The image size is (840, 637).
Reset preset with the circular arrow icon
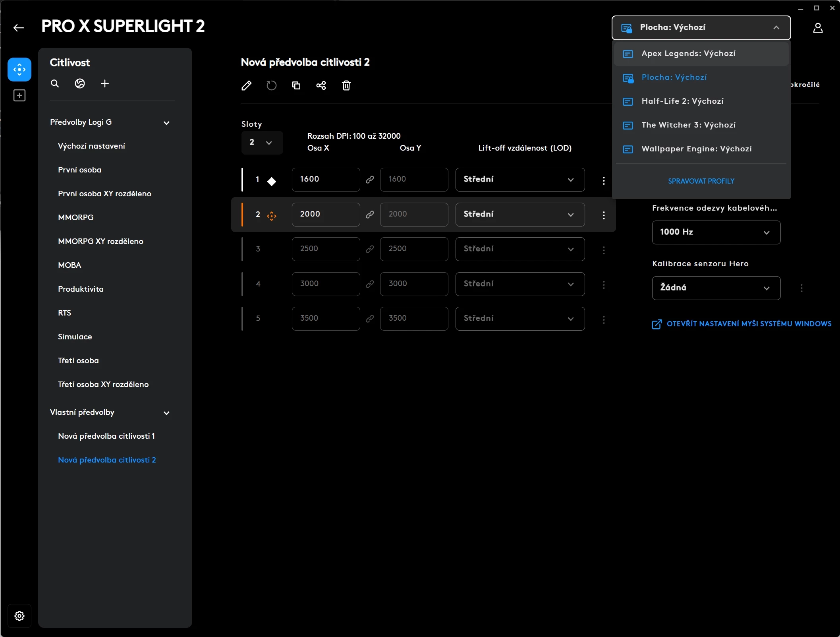(x=272, y=85)
